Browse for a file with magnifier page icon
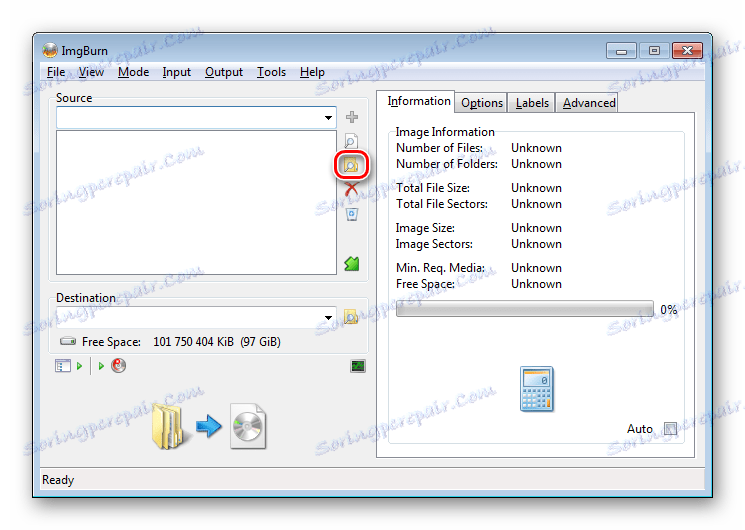The height and width of the screenshot is (530, 745). point(351,141)
